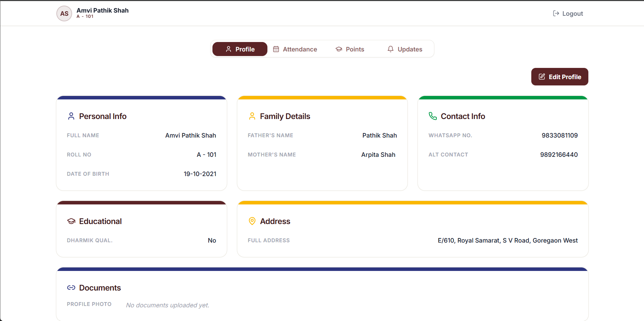The width and height of the screenshot is (644, 321).
Task: Click the WHATSAPP NO. label
Action: pos(450,135)
